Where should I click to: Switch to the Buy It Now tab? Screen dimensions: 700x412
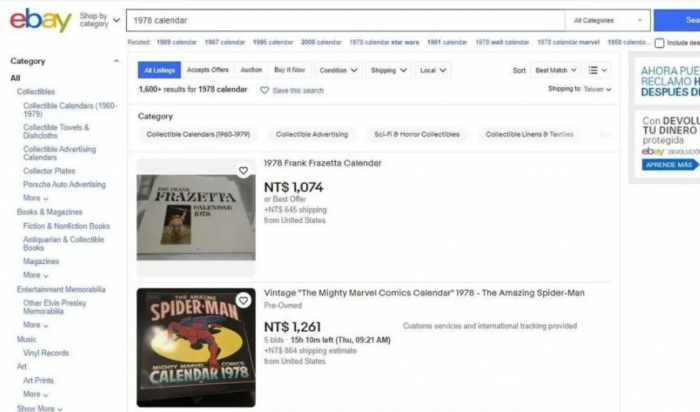(x=289, y=70)
